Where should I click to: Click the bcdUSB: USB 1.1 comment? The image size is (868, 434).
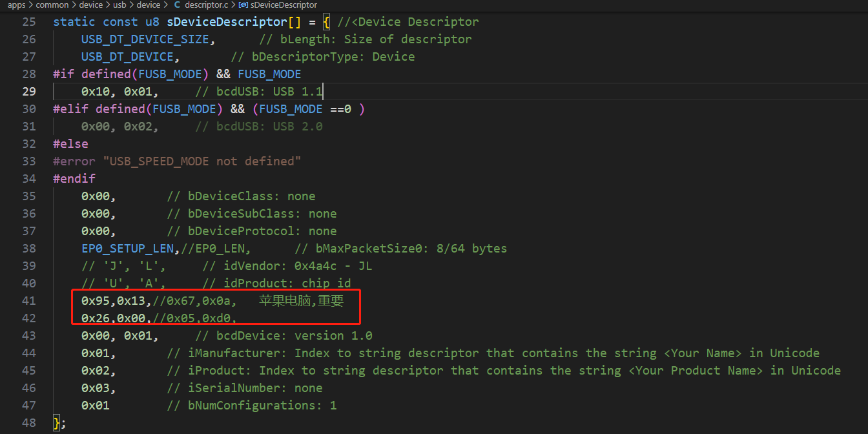[259, 92]
